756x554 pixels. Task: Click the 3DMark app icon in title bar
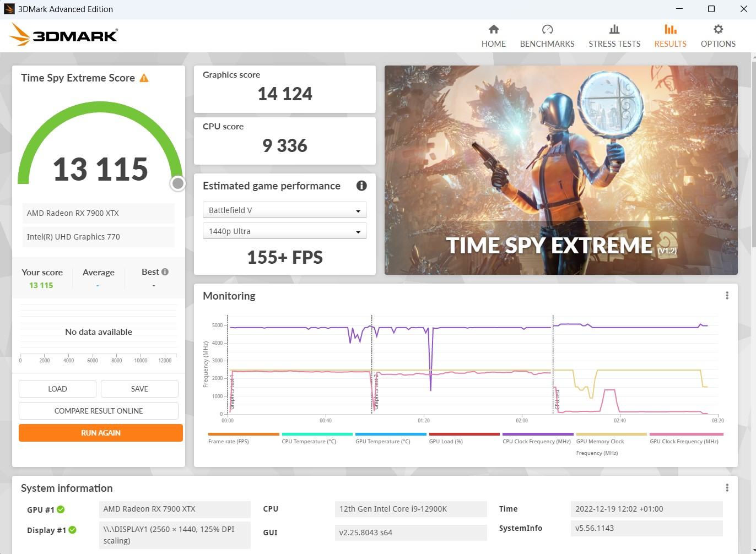[9, 9]
